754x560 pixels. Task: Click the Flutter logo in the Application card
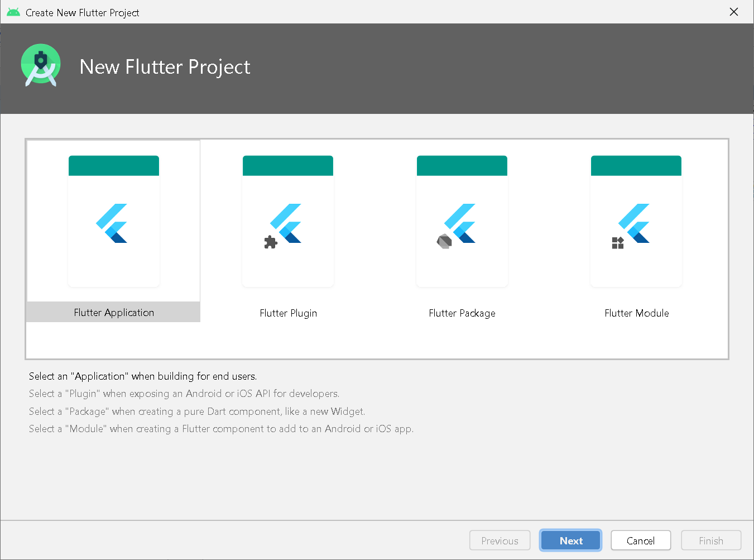[112, 223]
